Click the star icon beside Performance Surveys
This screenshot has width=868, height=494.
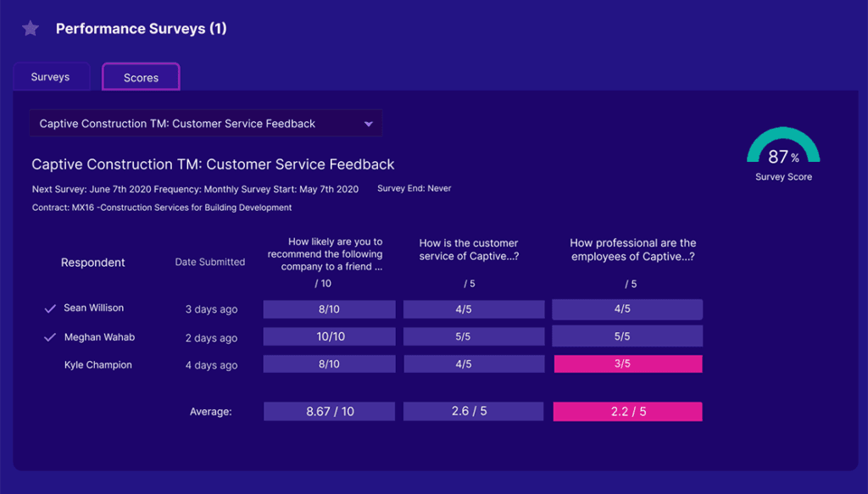point(31,29)
